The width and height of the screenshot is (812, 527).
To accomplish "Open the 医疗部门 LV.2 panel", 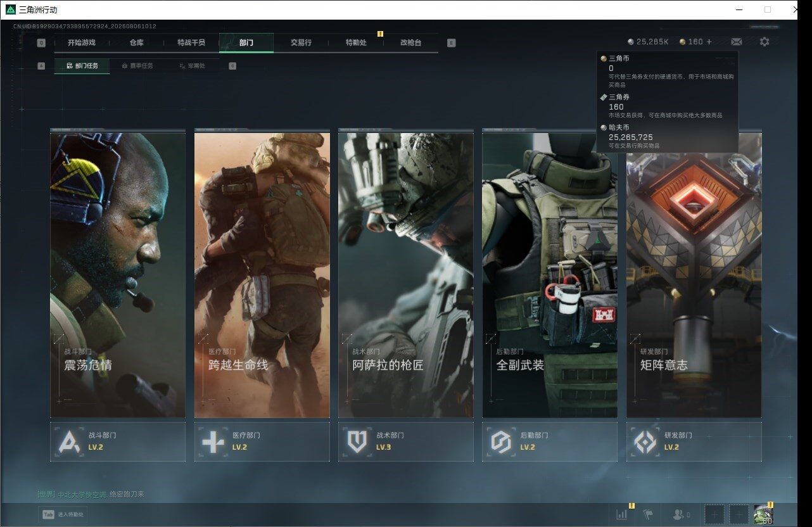I will click(262, 441).
